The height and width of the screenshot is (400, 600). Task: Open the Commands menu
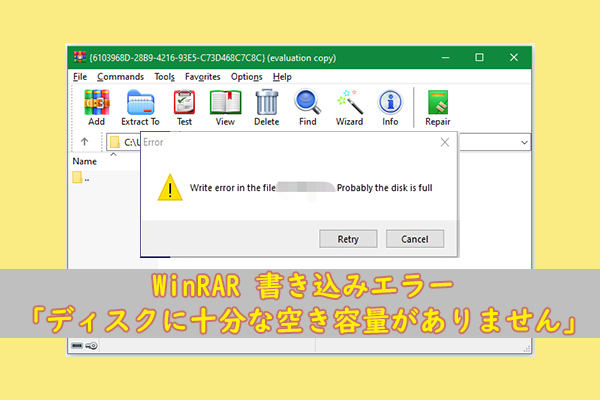(x=120, y=77)
